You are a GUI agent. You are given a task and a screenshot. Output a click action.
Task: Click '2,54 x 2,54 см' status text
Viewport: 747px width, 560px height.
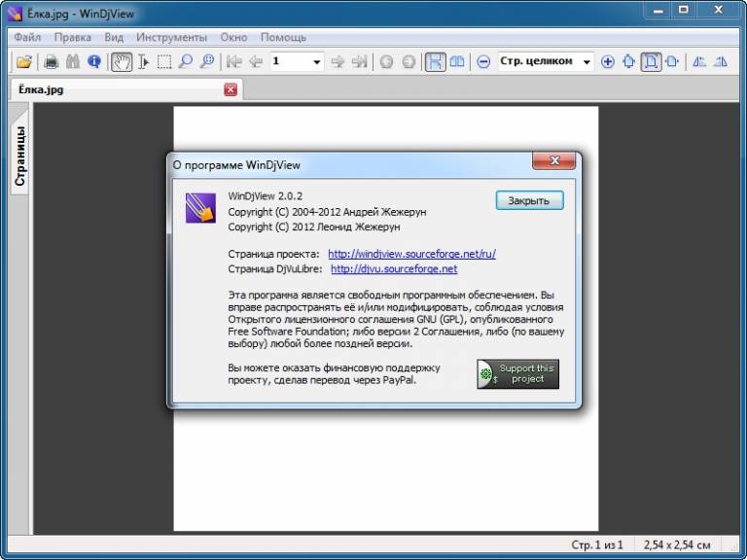coord(677,544)
